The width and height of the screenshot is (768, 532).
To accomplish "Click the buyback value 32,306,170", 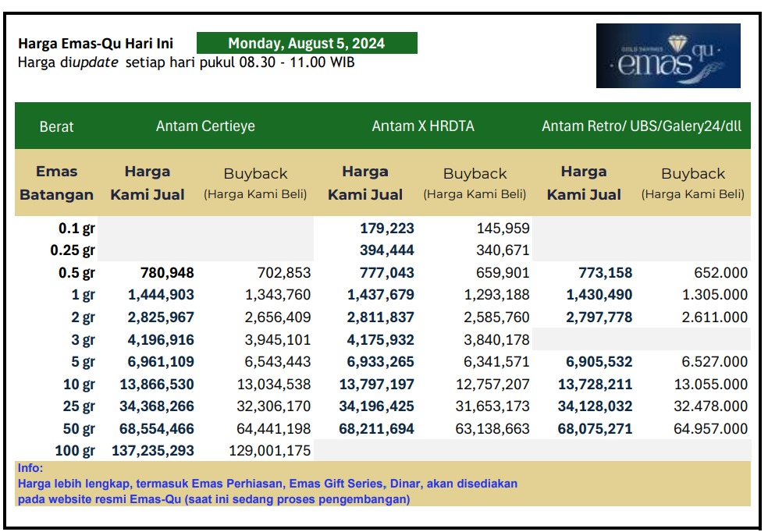I will [274, 406].
